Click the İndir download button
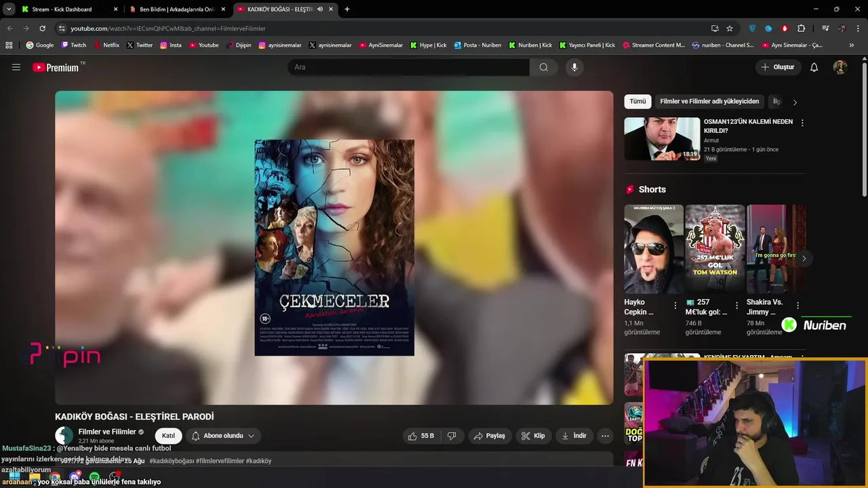Image resolution: width=868 pixels, height=488 pixels. point(574,436)
